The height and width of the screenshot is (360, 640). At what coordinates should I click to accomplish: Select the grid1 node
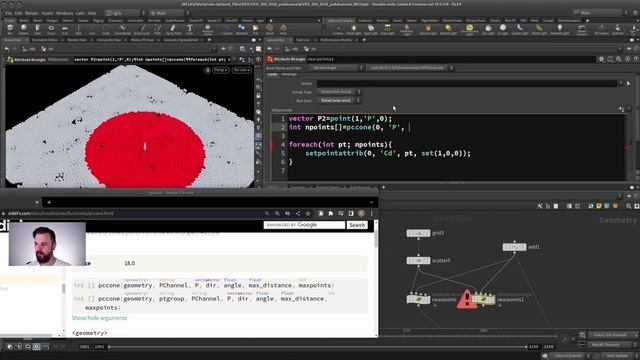[418, 233]
